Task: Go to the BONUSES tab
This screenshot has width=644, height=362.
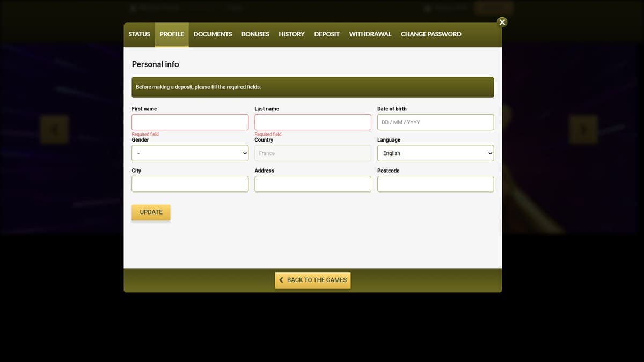Action: click(255, 34)
